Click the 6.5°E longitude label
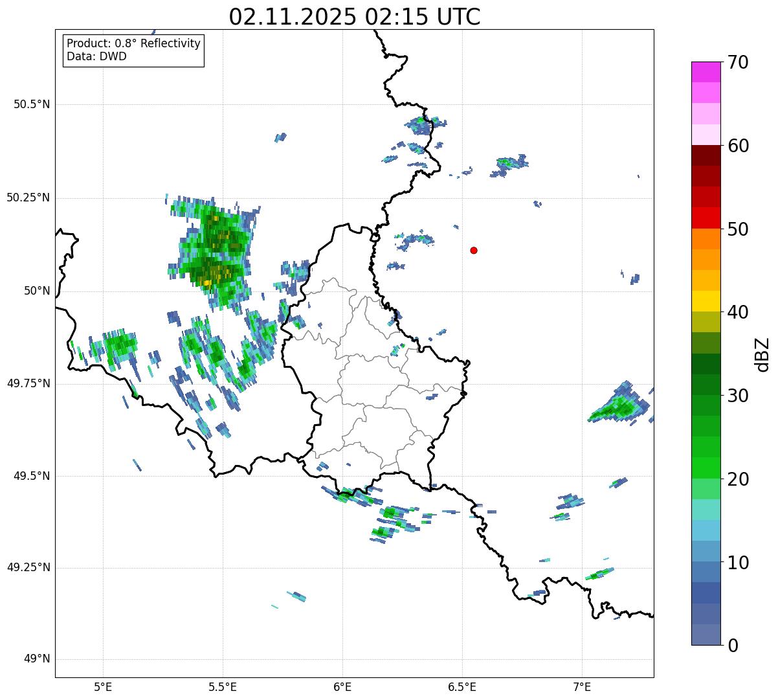This screenshot has width=778, height=700. pyautogui.click(x=462, y=686)
